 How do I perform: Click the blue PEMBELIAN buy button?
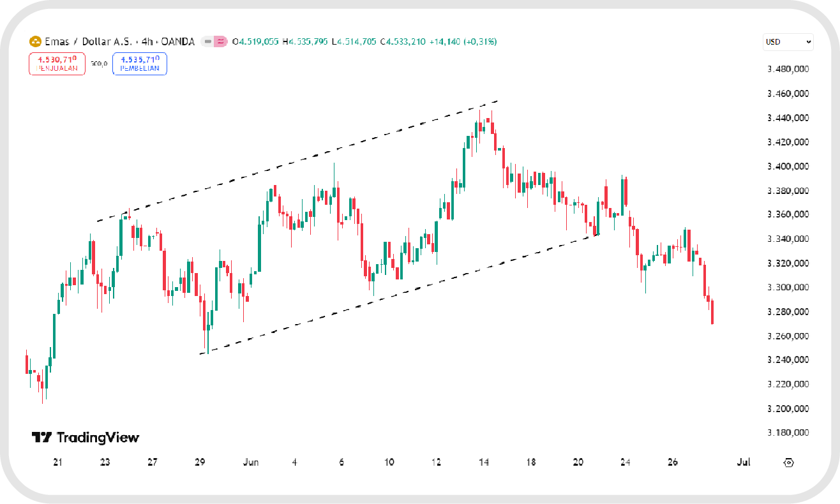tap(140, 64)
